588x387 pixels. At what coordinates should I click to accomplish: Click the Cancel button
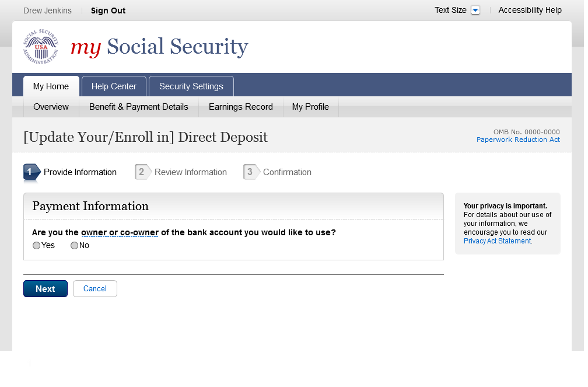tap(94, 289)
